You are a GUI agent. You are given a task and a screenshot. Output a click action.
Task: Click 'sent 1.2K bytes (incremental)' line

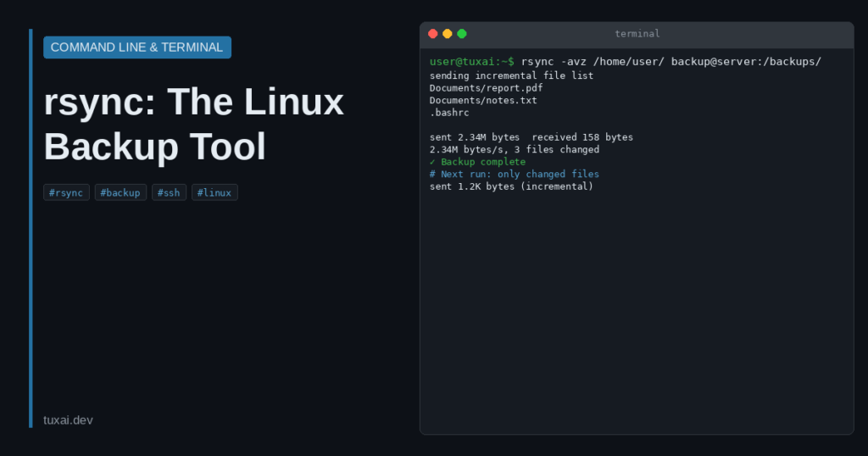pos(511,186)
